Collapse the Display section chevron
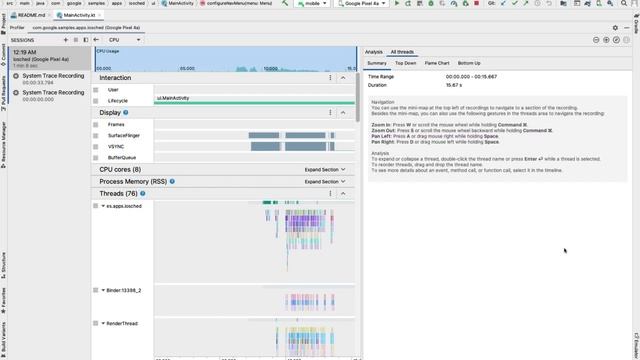Screen dimensions: 640x360 pos(343,112)
